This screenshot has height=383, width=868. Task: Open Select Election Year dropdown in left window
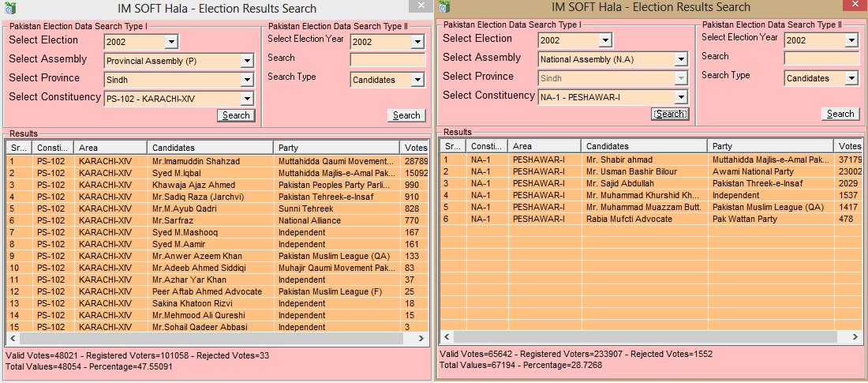[x=417, y=42]
